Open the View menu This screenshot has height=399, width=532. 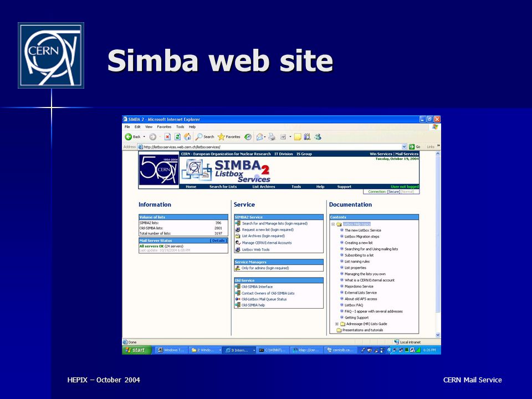[x=149, y=127]
